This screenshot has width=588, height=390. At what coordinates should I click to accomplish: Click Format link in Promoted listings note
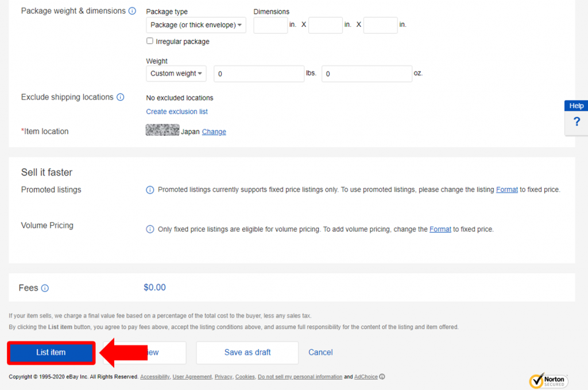pyautogui.click(x=507, y=190)
